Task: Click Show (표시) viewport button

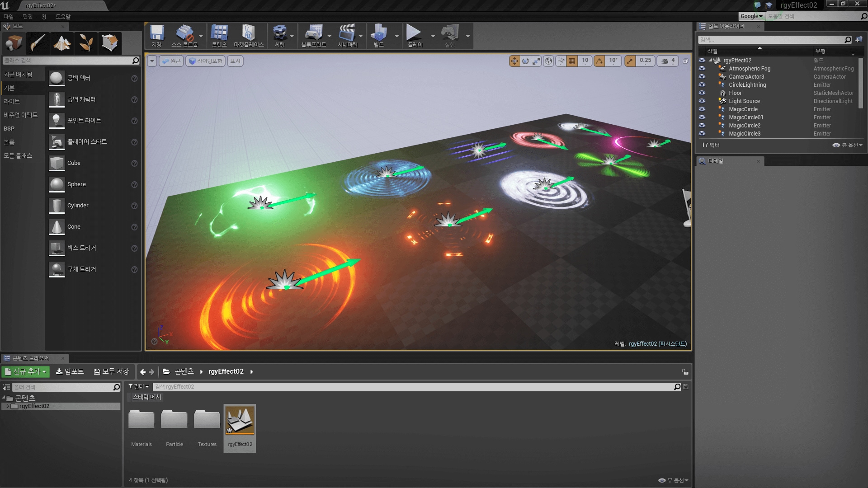Action: [236, 61]
